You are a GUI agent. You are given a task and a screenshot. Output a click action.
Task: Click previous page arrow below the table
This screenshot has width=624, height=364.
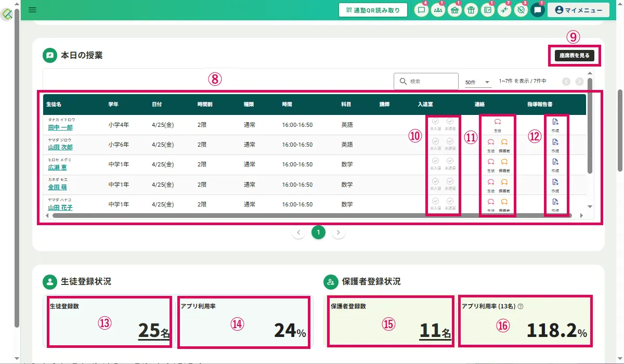point(298,232)
